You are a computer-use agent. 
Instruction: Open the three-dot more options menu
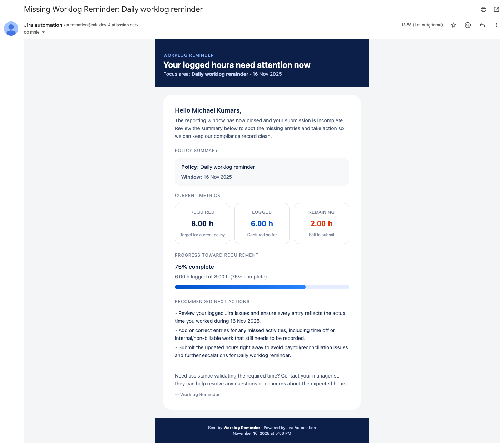tap(496, 25)
